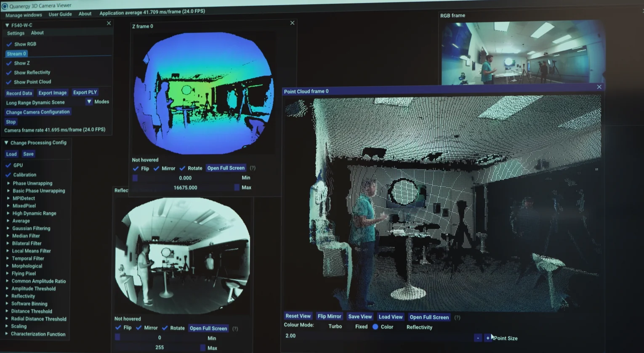Toggle Rotate in Reflectivity window
The height and width of the screenshot is (353, 644).
tap(165, 328)
